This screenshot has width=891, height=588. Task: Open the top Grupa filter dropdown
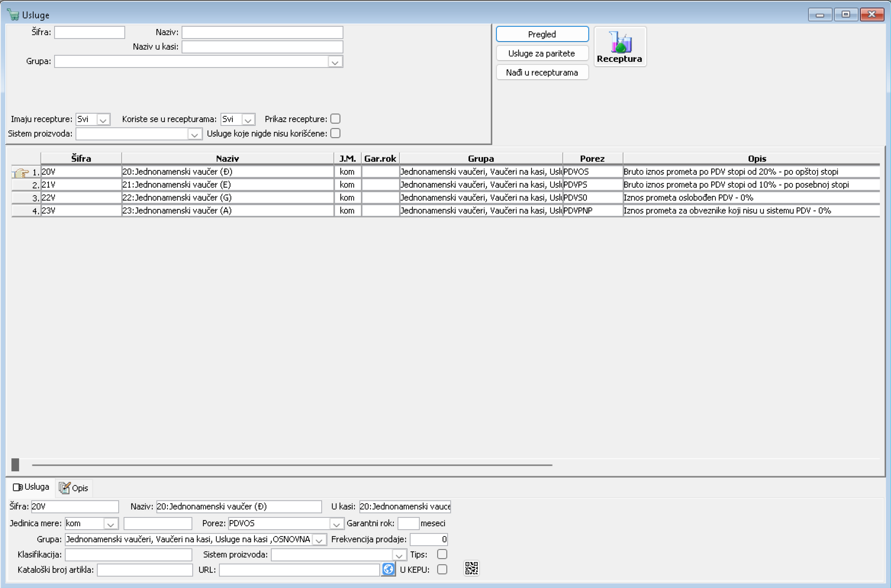[335, 62]
